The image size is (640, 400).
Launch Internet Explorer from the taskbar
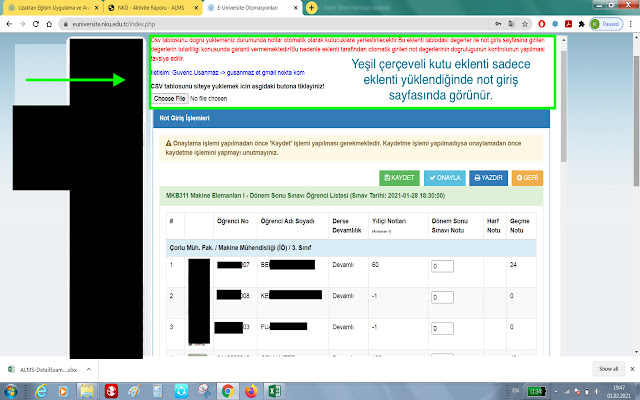click(41, 391)
